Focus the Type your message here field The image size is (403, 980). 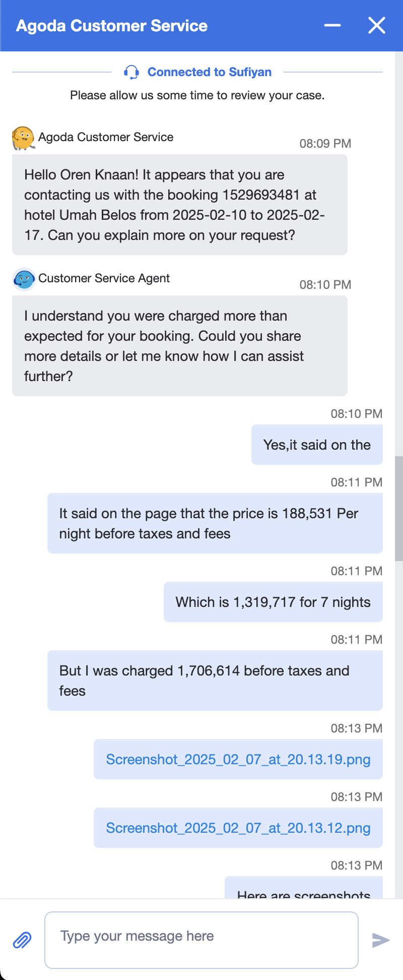coord(201,940)
